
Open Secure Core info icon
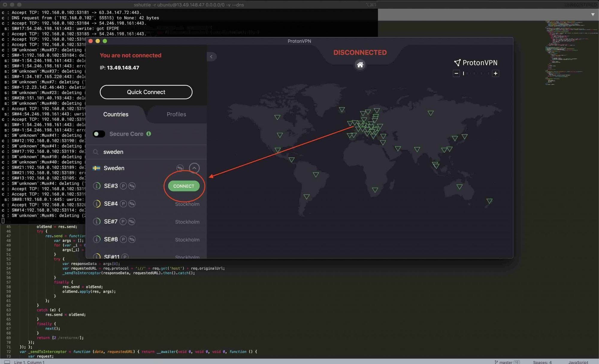[149, 134]
